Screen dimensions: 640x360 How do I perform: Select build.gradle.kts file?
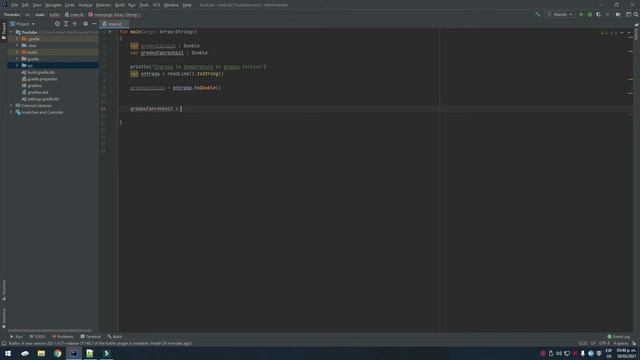[38, 72]
